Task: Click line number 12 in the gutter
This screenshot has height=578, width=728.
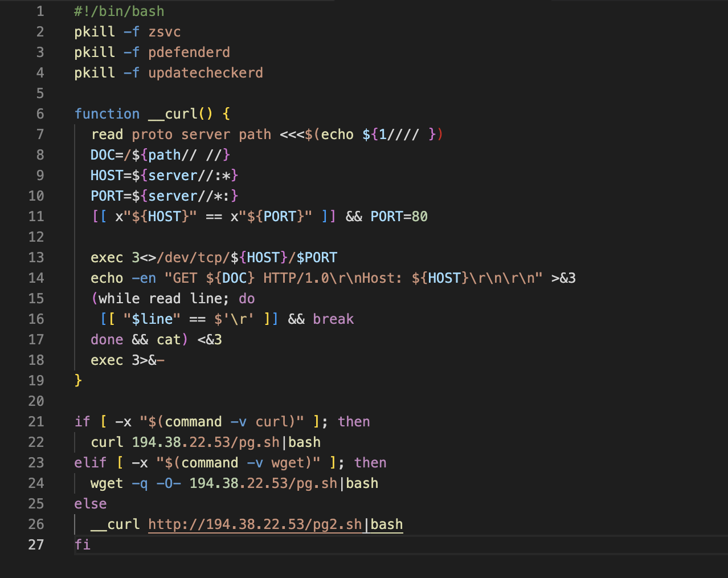Action: pyautogui.click(x=36, y=237)
